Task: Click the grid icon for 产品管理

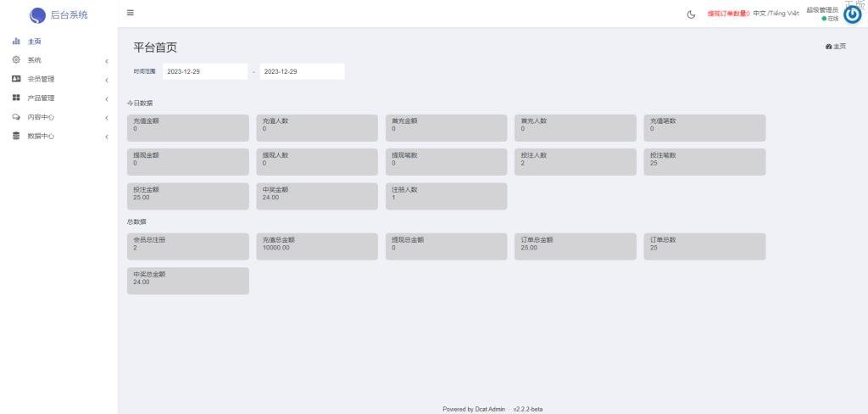Action: [16, 98]
